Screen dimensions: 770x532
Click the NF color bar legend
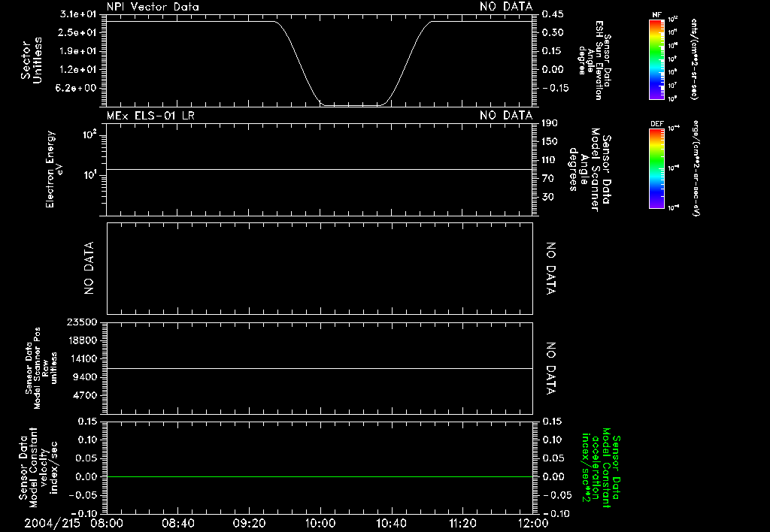pos(656,59)
